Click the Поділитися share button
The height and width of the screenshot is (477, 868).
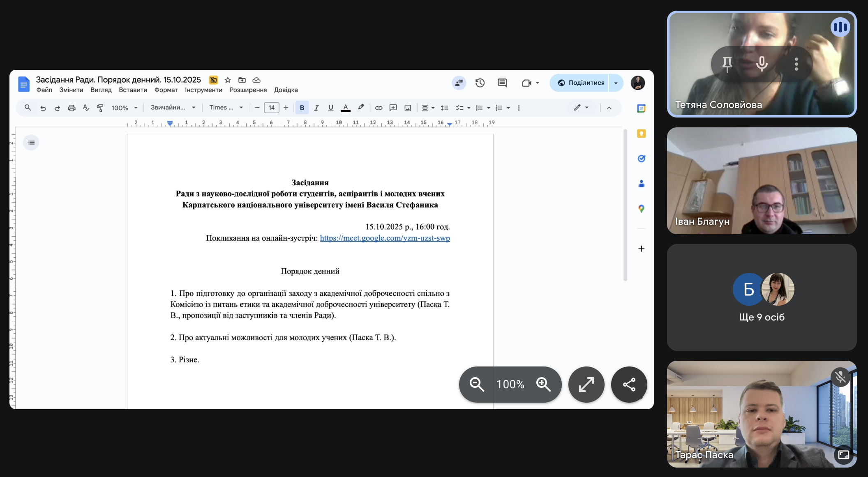581,83
